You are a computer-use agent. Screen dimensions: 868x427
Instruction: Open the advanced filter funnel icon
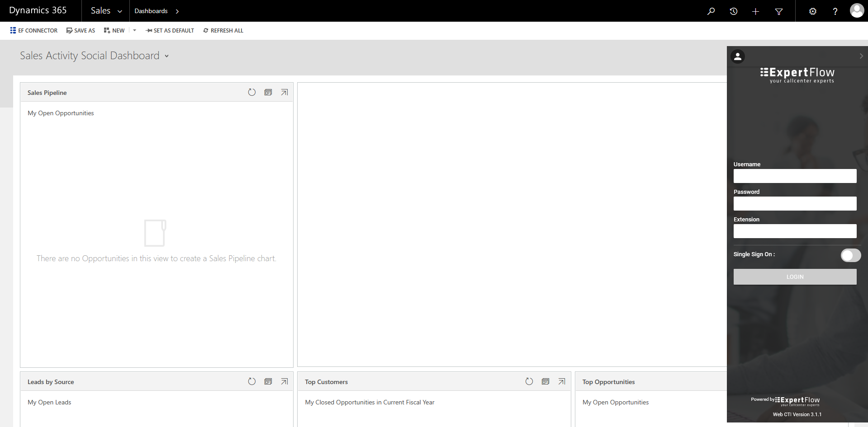coord(779,11)
